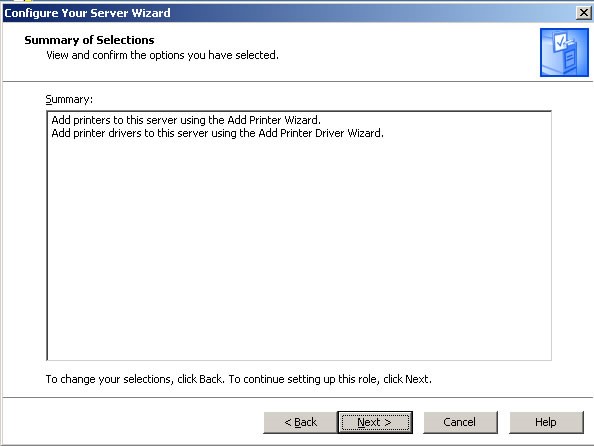Click the checkmark on the wizard header icon
Viewport: 594px width, 446px height.
560,42
